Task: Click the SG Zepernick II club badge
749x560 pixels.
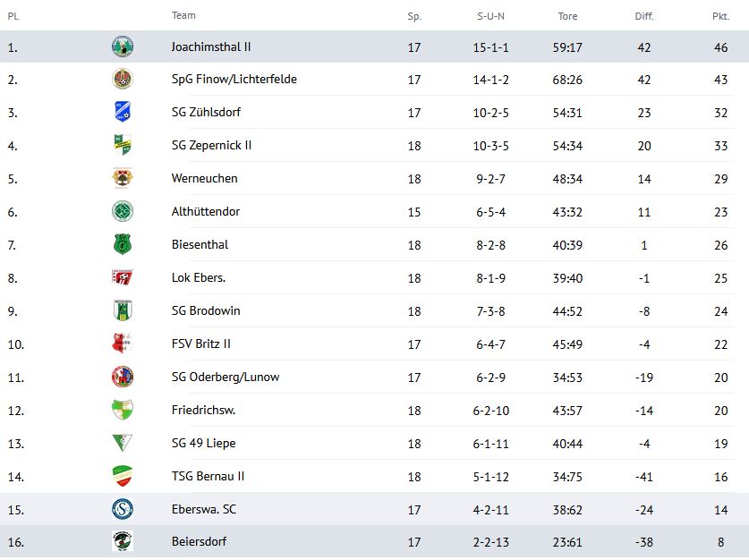Action: point(123,145)
